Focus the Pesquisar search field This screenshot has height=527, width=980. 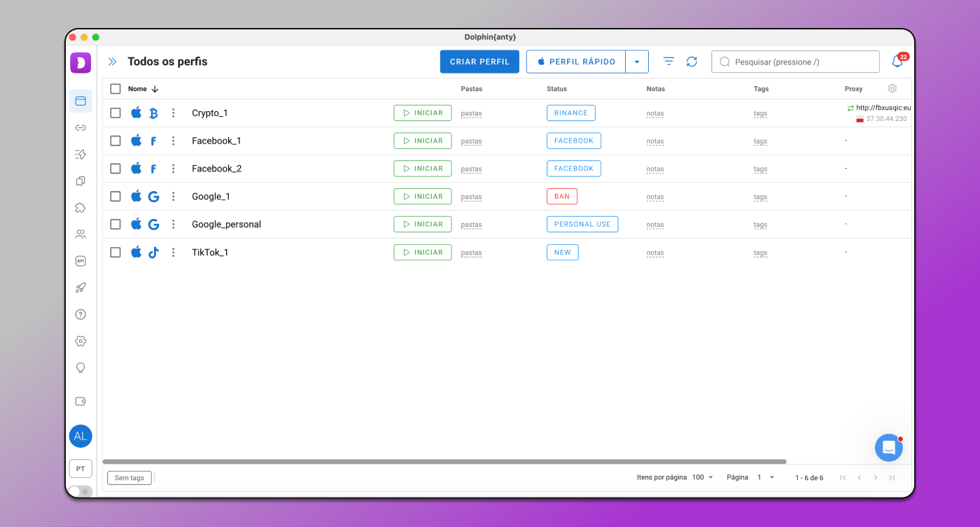[795, 62]
